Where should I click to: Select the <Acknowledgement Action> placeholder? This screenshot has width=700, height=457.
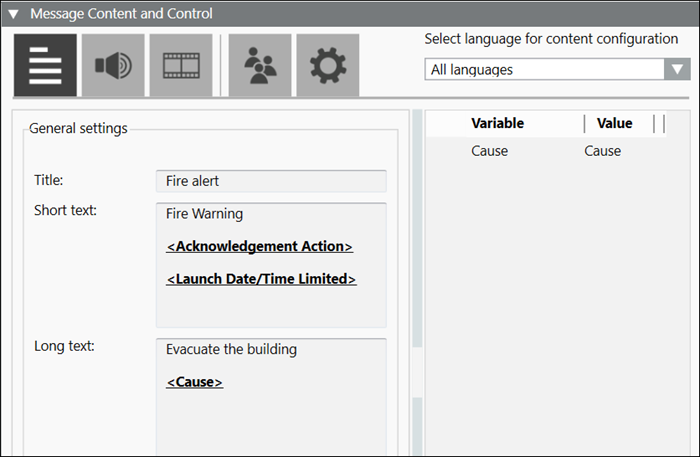pos(259,246)
